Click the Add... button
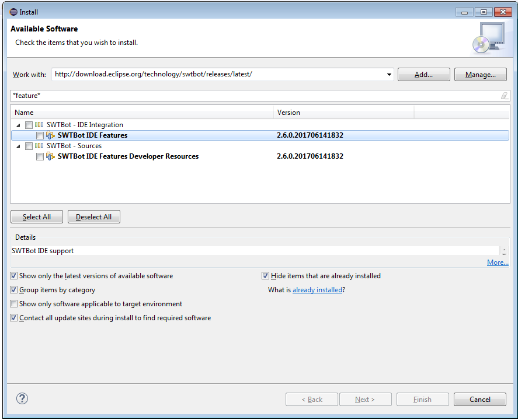 coord(423,75)
